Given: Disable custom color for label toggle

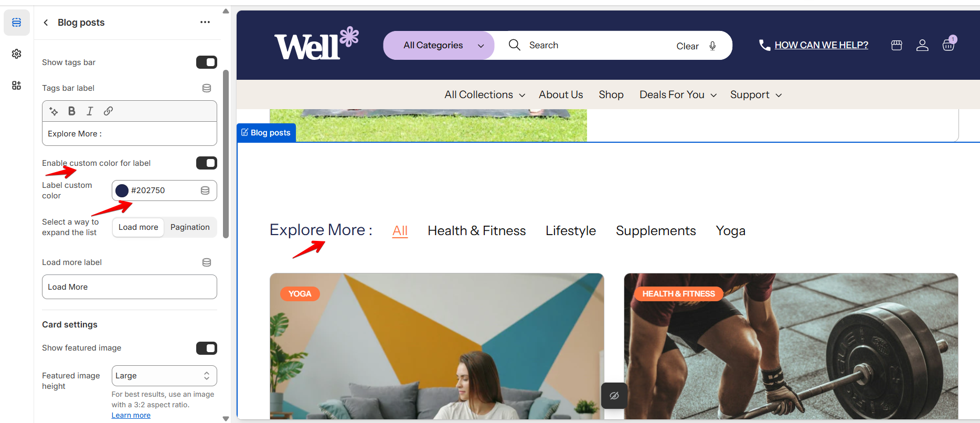Looking at the screenshot, I should point(207,163).
